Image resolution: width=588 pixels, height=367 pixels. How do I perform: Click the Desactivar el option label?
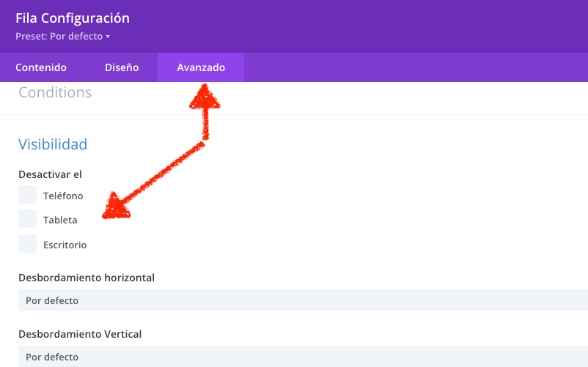click(50, 174)
